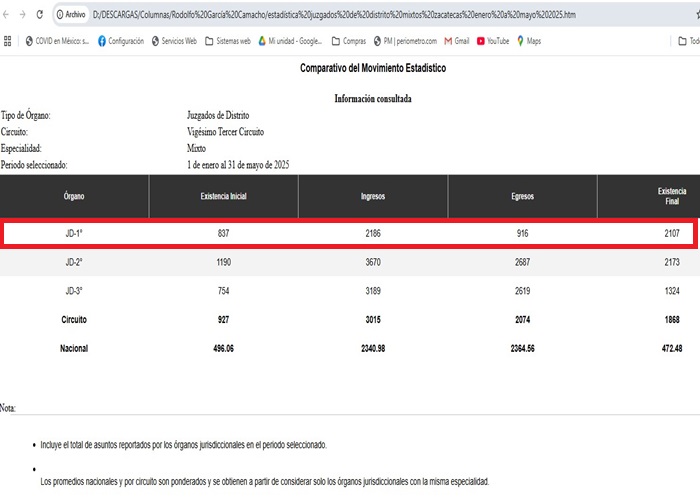Viewport: 700px width, 500px height.
Task: Expand the Sistemas web bookmark folder
Action: (227, 41)
